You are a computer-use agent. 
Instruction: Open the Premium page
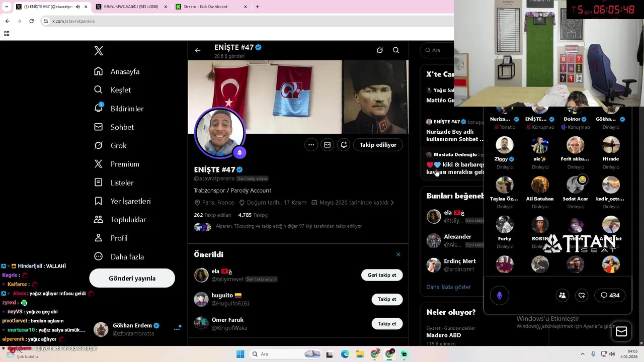coord(116,164)
